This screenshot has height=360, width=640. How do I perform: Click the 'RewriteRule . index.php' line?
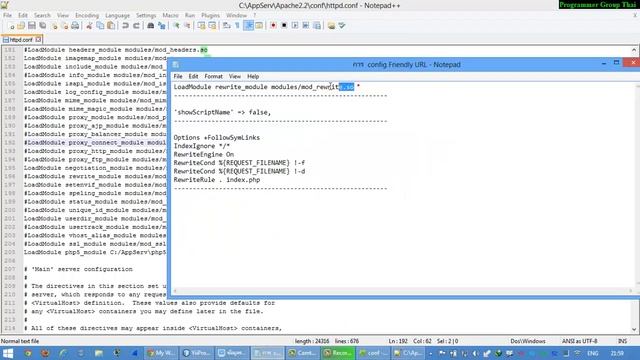pyautogui.click(x=217, y=180)
